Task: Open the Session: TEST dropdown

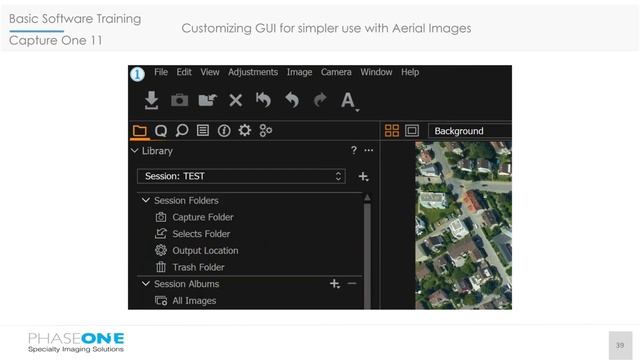Action: (x=241, y=176)
